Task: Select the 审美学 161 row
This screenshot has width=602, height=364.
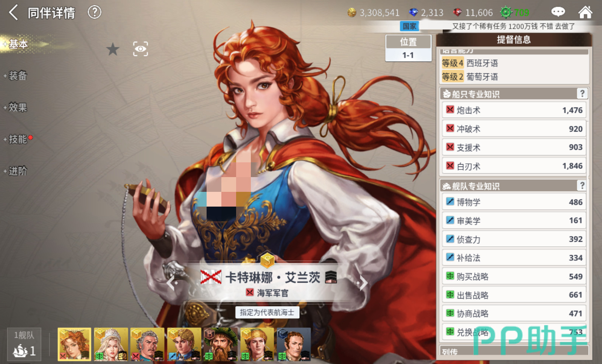Action: (x=514, y=220)
